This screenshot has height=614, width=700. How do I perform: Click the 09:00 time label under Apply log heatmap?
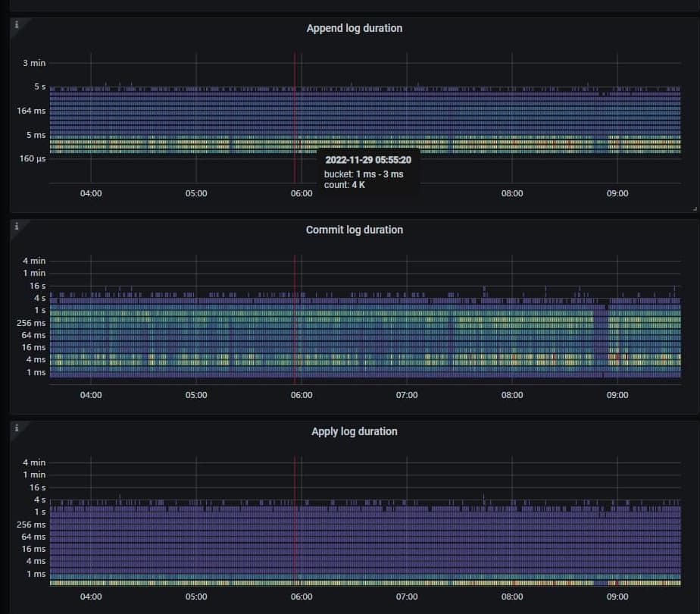617,597
